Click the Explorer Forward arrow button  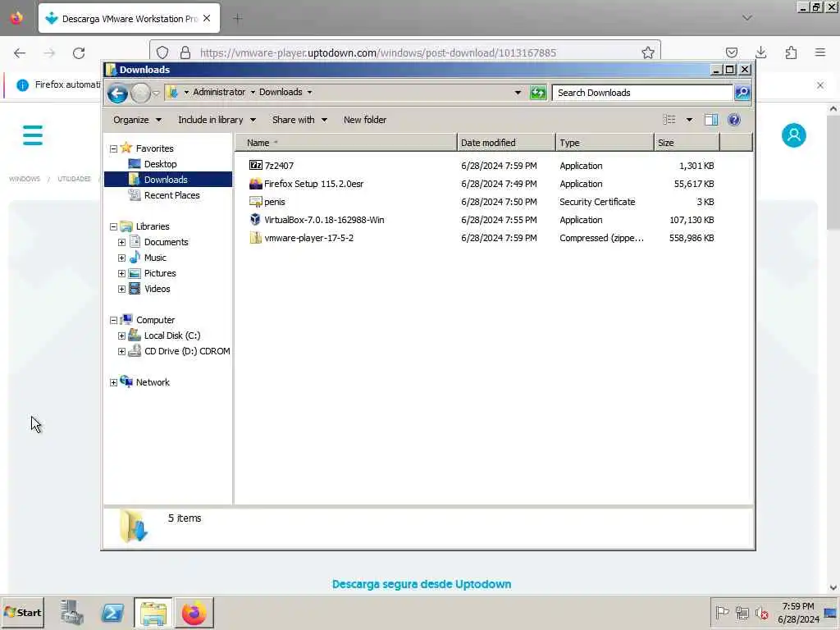[x=140, y=94]
